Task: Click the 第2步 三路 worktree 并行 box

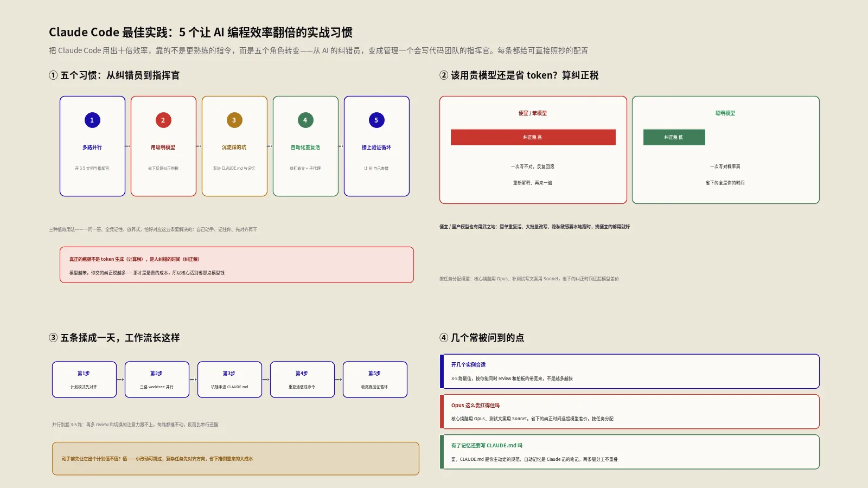Action: tap(157, 380)
